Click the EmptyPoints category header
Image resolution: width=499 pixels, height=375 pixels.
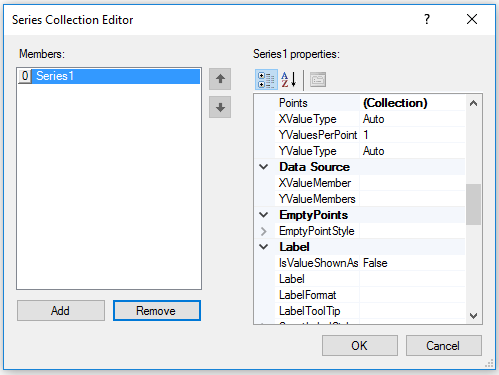[313, 215]
